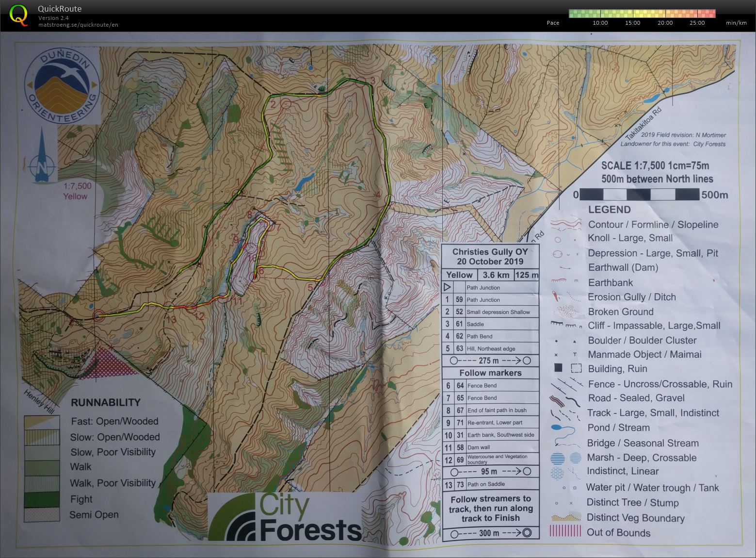Click the "Dam wall" control row

coord(490,447)
